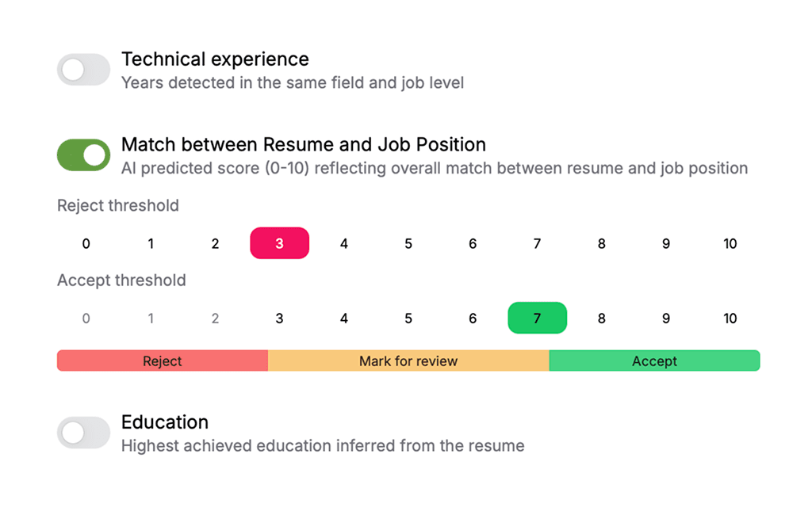Click the Accept threshold label
This screenshot has height=515, width=812.
click(121, 280)
